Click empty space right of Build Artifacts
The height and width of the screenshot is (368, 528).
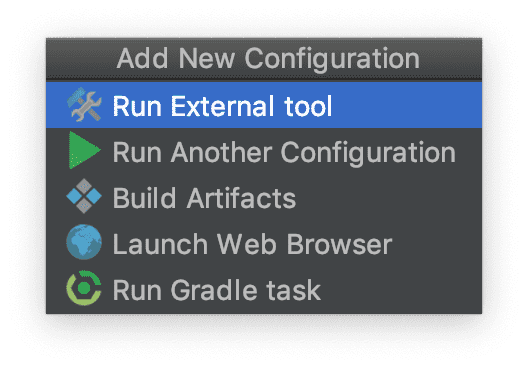(x=387, y=197)
